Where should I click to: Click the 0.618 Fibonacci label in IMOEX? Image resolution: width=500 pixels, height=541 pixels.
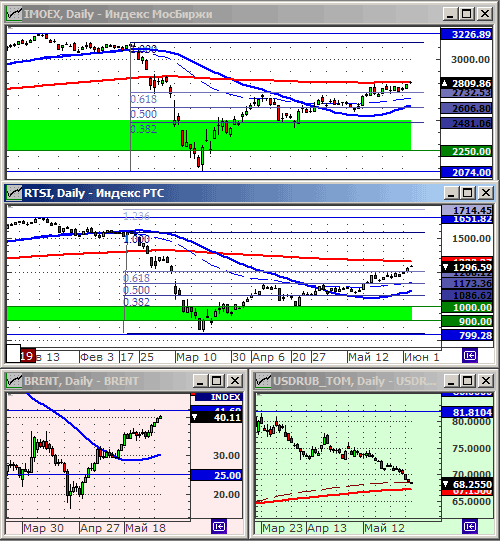pyautogui.click(x=144, y=99)
